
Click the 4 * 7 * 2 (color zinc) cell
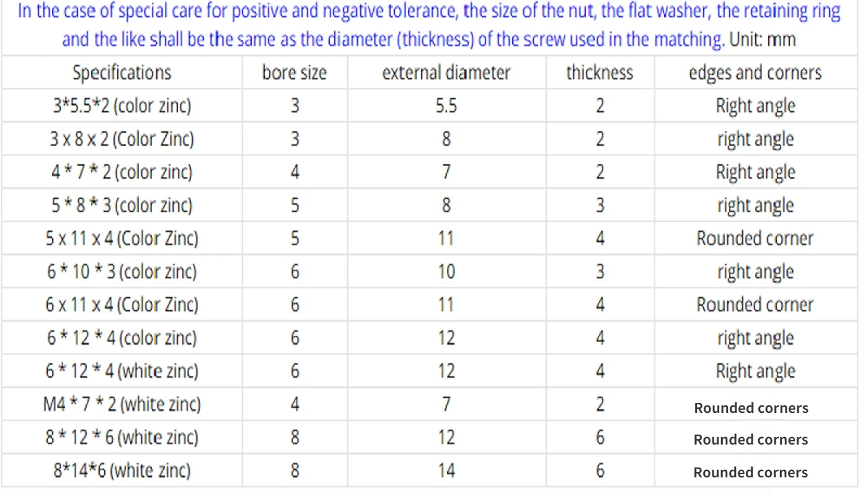pyautogui.click(x=122, y=172)
